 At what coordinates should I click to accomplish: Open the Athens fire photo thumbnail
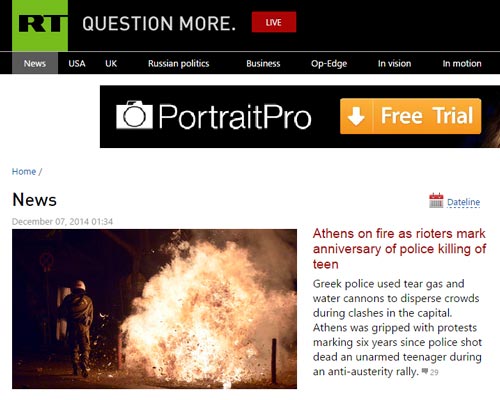154,309
